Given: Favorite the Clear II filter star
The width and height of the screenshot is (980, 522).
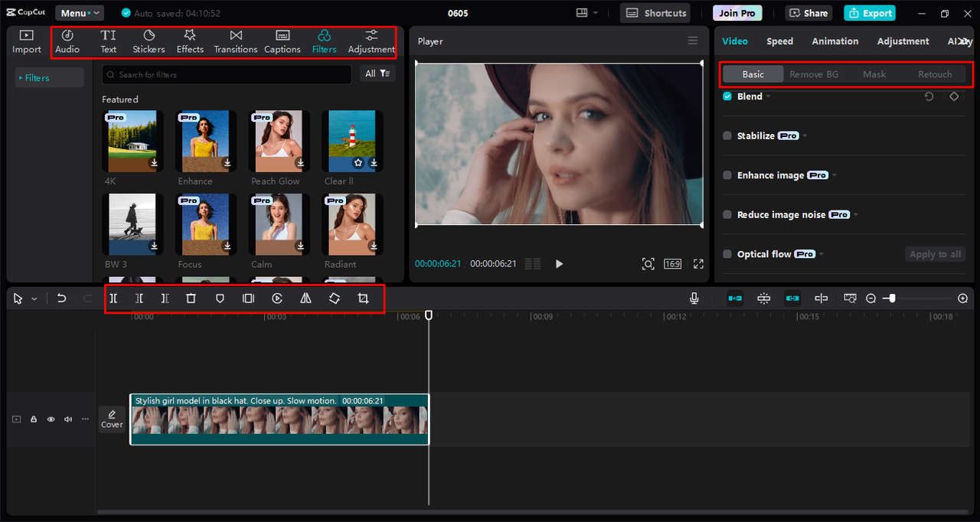Looking at the screenshot, I should coord(358,162).
